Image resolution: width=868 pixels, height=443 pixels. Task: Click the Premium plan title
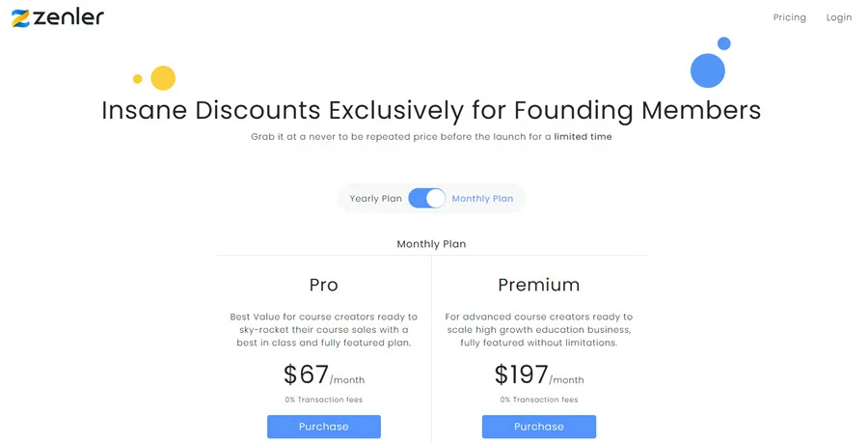pos(538,285)
